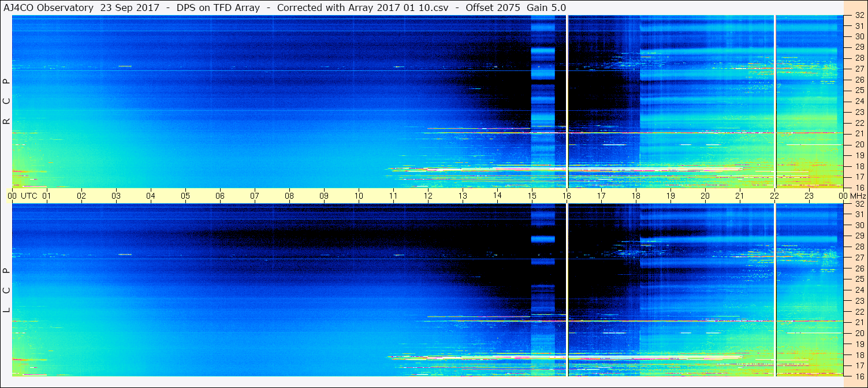Click the 06 hour mark on UTC axis
This screenshot has width=868, height=388.
(x=220, y=196)
